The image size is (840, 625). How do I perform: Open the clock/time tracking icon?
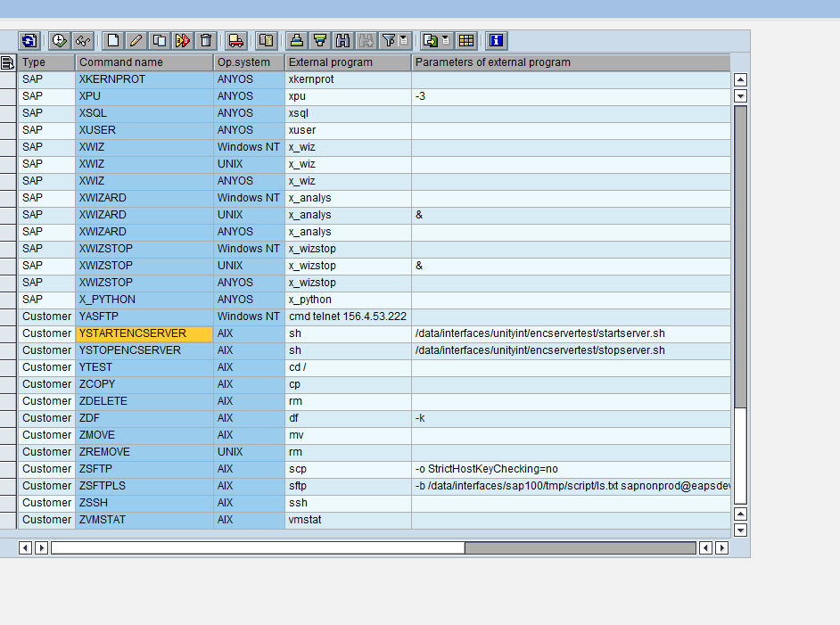pyautogui.click(x=59, y=40)
